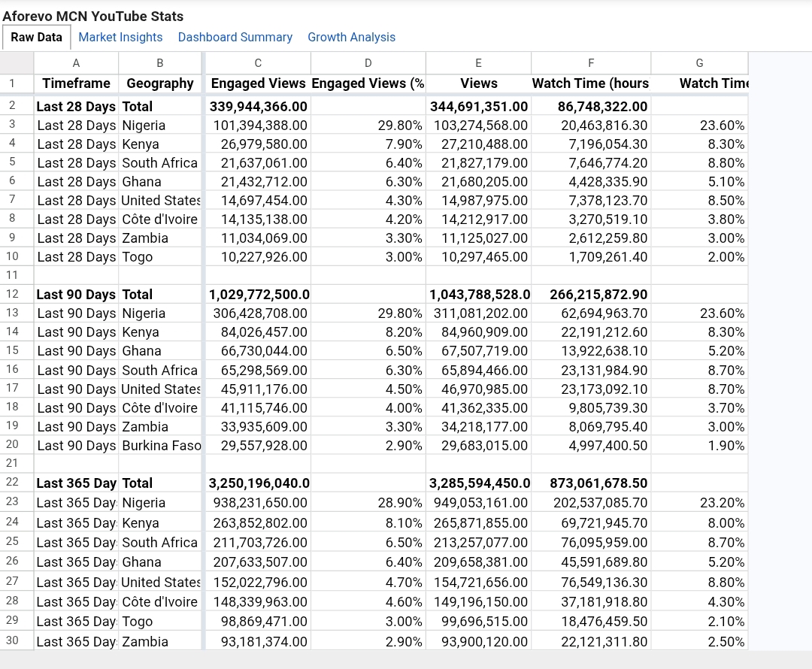The image size is (812, 669).
Task: Select row 12 header
Action: coord(12,294)
